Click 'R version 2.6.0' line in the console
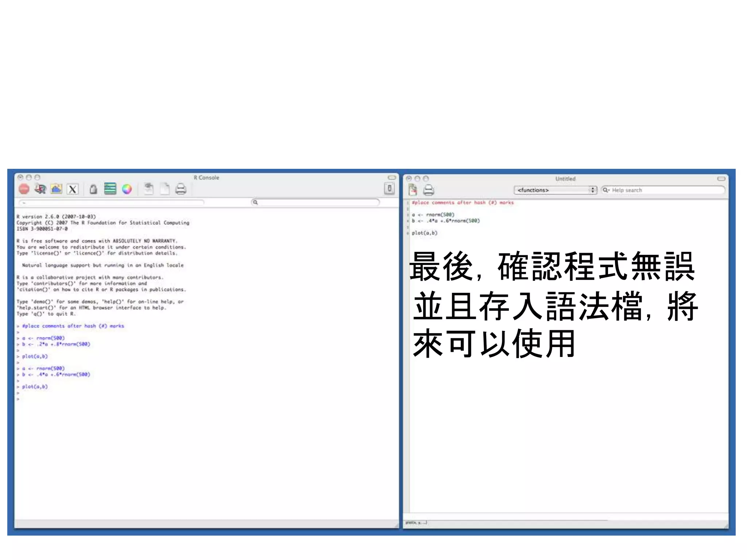The height and width of the screenshot is (560, 747). pyautogui.click(x=56, y=217)
